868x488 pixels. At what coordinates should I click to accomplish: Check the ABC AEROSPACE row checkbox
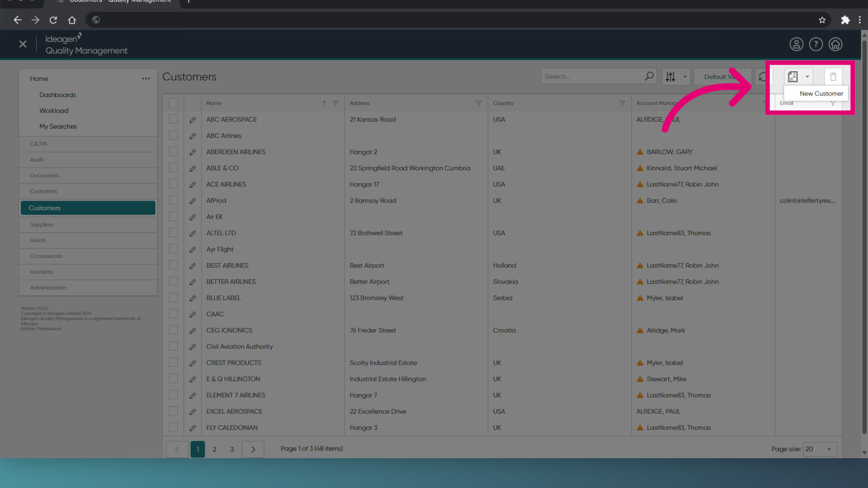pos(174,119)
